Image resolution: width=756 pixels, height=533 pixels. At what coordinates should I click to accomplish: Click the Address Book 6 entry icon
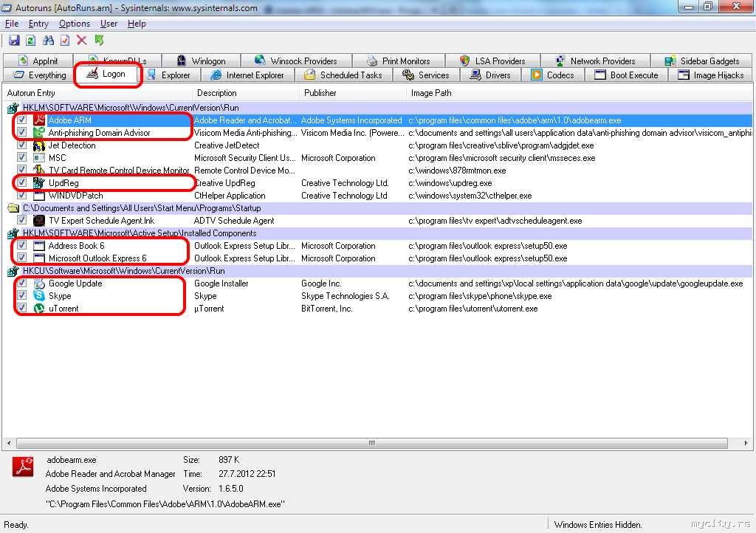point(39,246)
